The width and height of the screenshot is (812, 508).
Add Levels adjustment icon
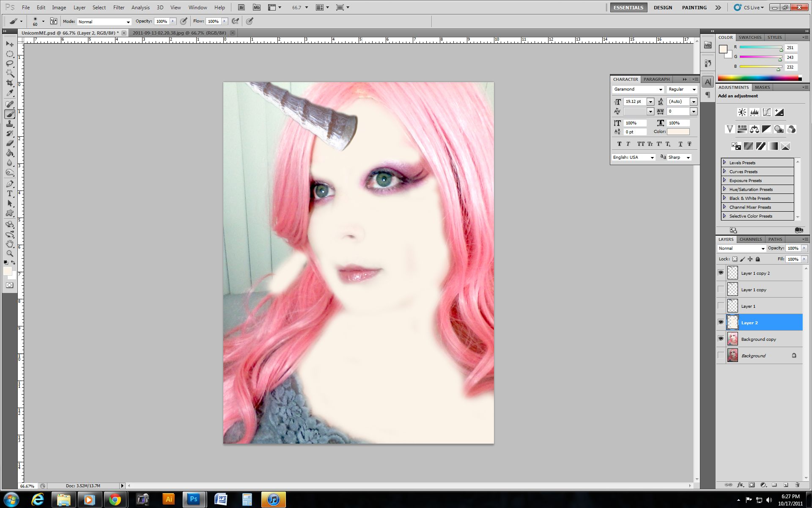[x=754, y=112]
